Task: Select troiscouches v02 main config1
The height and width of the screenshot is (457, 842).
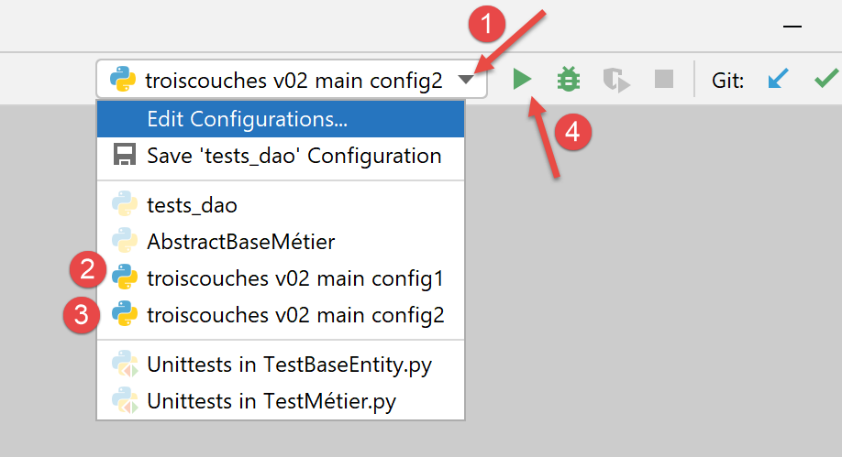Action: pos(294,277)
